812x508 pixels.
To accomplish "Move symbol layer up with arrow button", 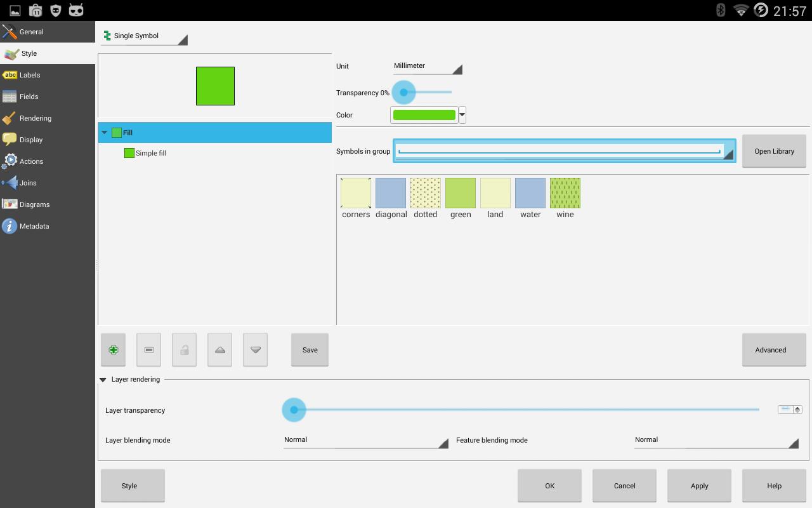I will pos(219,350).
